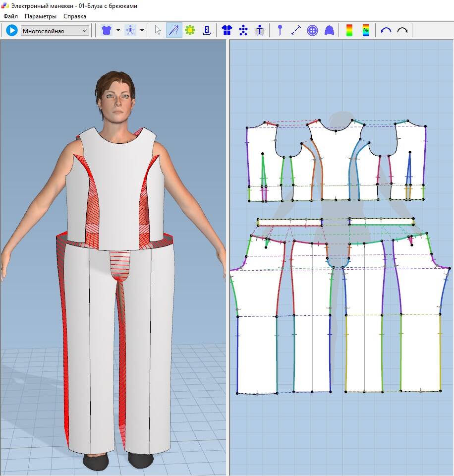Open the Файл menu
The height and width of the screenshot is (476, 454).
coord(11,16)
